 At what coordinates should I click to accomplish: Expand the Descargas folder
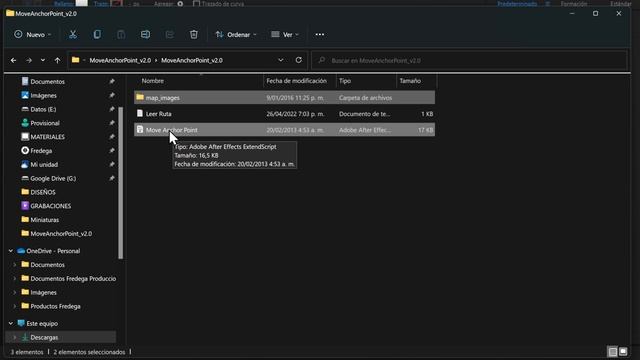pyautogui.click(x=15, y=338)
